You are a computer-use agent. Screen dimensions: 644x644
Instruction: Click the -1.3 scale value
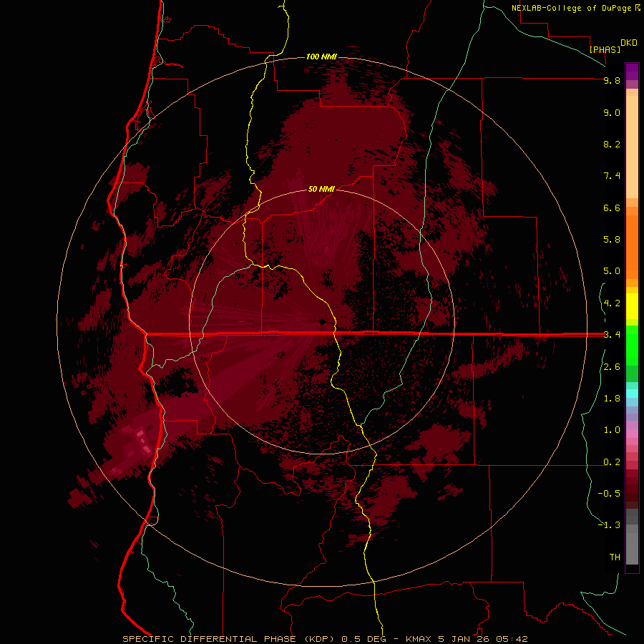(609, 525)
